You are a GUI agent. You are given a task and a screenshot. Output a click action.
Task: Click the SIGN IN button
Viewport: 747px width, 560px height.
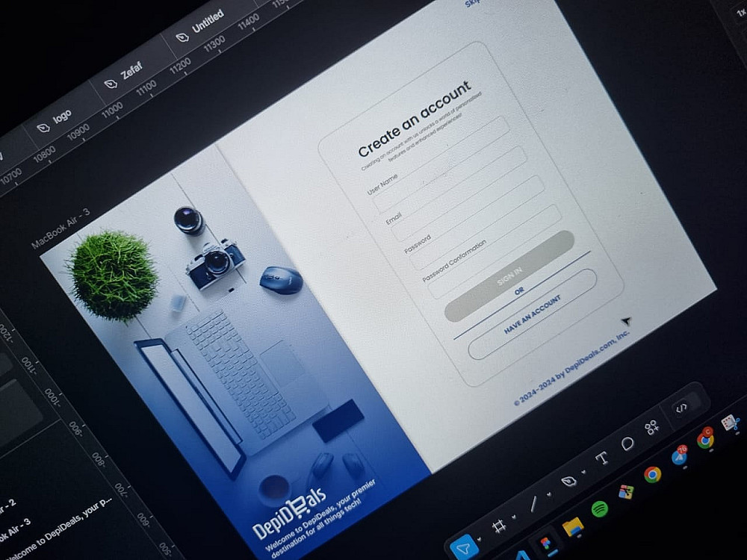point(509,276)
